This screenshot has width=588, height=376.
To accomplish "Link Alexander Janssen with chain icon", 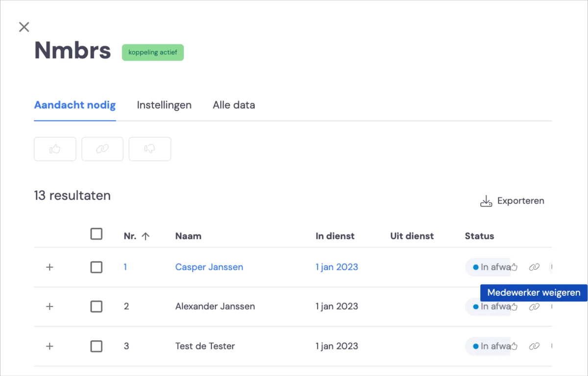I will [534, 306].
